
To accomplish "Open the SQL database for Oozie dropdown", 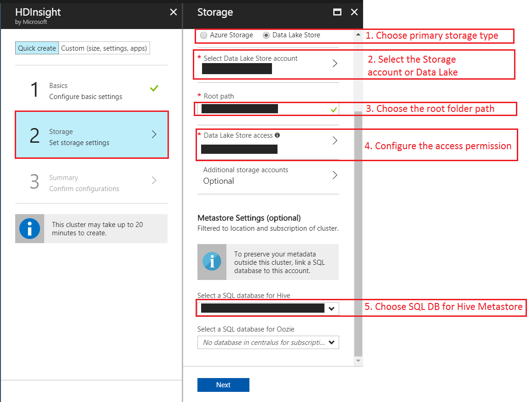I will (x=268, y=342).
